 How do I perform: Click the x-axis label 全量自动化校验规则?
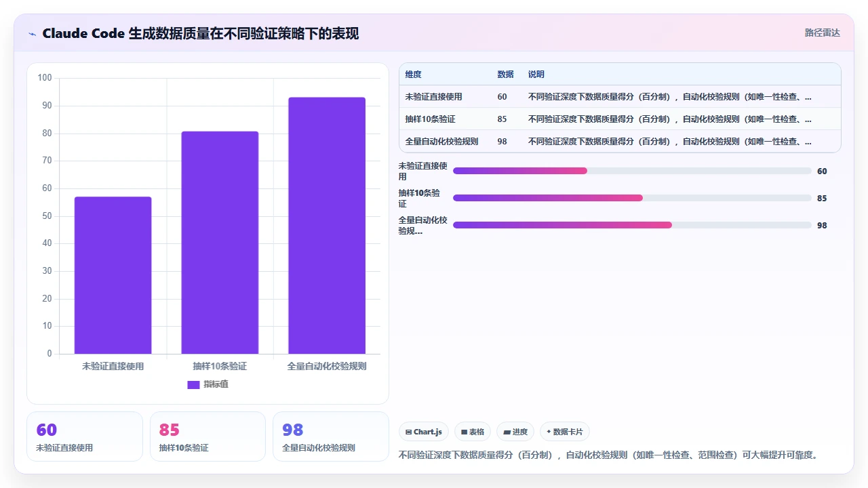tap(327, 366)
